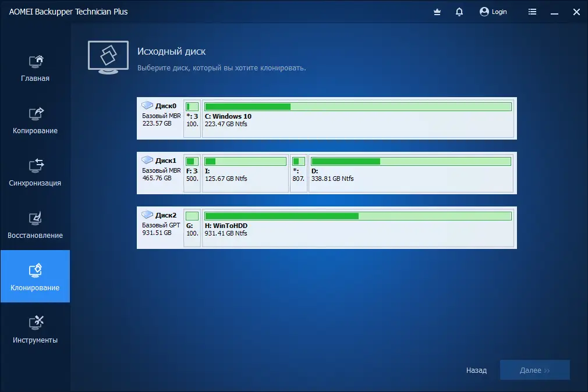Open the notifications bell
Screen dimensions: 588x392
coord(459,12)
